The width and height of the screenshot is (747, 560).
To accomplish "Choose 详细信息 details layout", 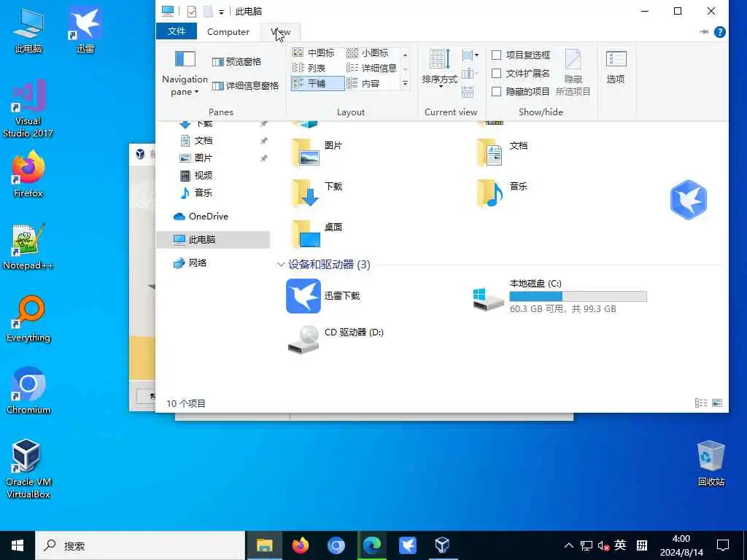I will click(x=371, y=68).
